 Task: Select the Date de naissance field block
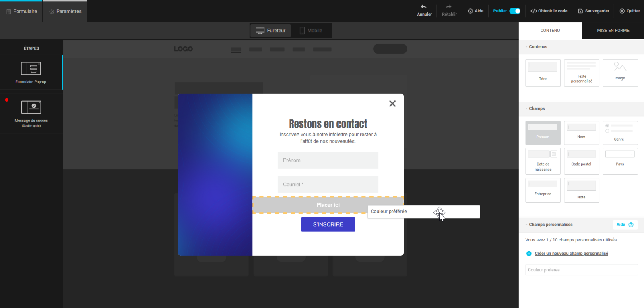[x=543, y=161]
